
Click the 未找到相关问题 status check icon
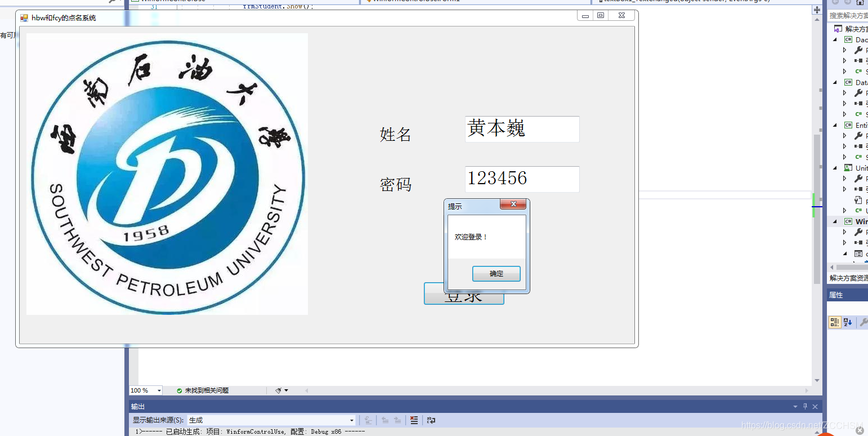(180, 390)
